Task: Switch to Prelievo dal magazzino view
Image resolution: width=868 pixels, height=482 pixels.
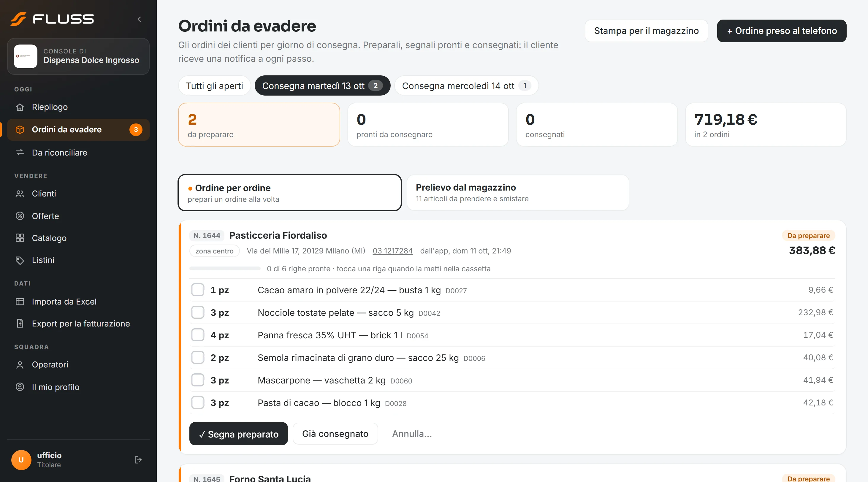Action: (x=518, y=193)
